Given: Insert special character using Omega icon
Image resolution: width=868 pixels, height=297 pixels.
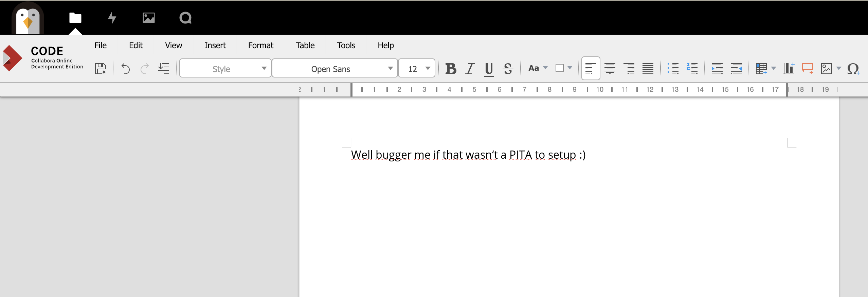Looking at the screenshot, I should click(x=853, y=69).
